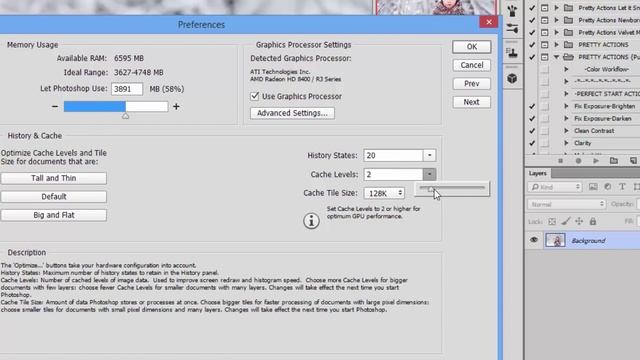Viewport: 640px width, 360px height.
Task: Filter layers by adjustment layer icon
Action: (x=607, y=187)
